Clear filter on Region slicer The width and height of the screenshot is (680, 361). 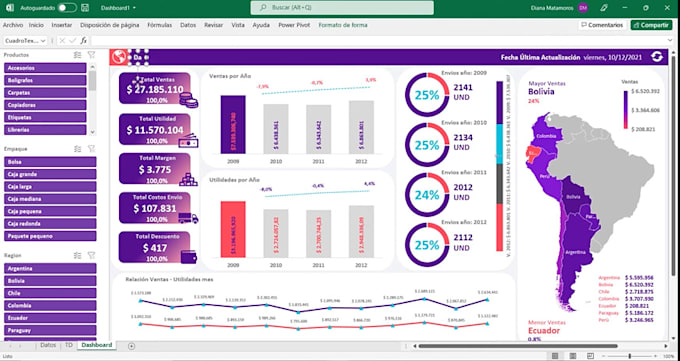[x=91, y=256]
